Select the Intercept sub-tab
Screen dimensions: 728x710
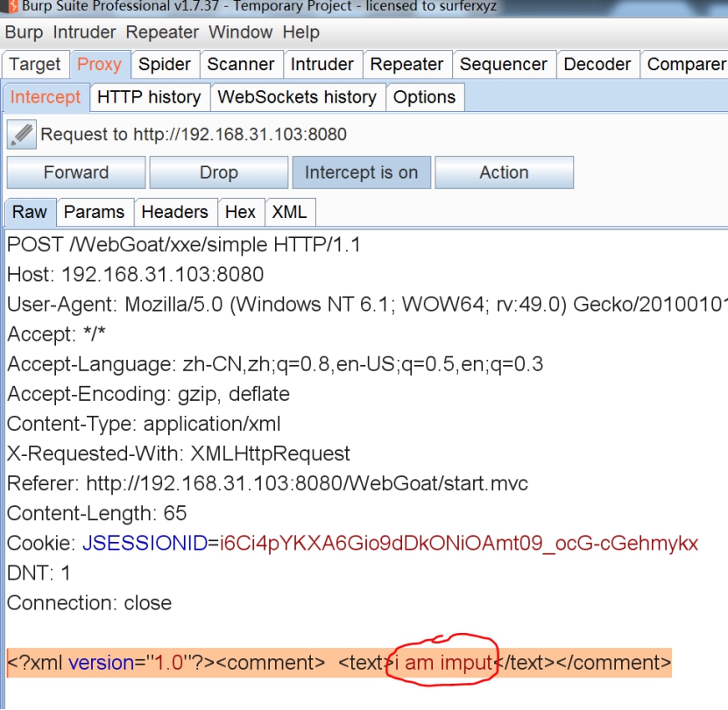pos(46,97)
